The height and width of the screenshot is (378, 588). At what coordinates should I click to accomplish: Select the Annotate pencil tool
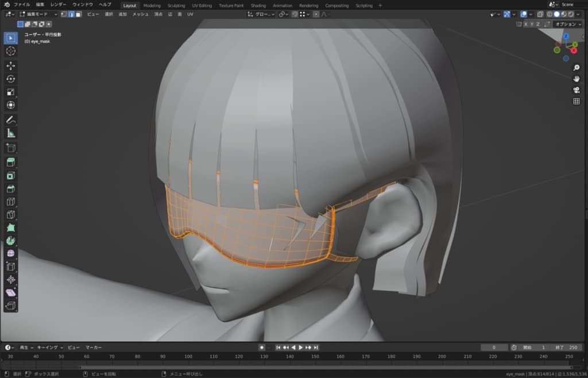[x=10, y=120]
